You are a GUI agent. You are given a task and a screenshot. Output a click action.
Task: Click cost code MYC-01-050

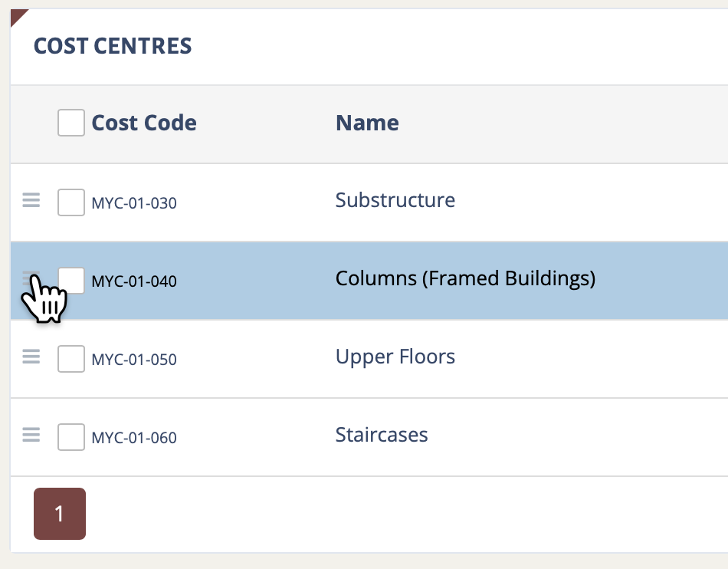pyautogui.click(x=134, y=360)
